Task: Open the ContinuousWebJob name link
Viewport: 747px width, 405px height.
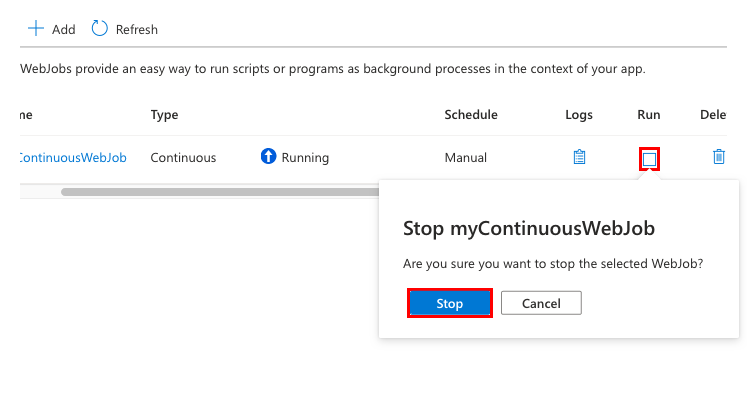Action: (73, 158)
